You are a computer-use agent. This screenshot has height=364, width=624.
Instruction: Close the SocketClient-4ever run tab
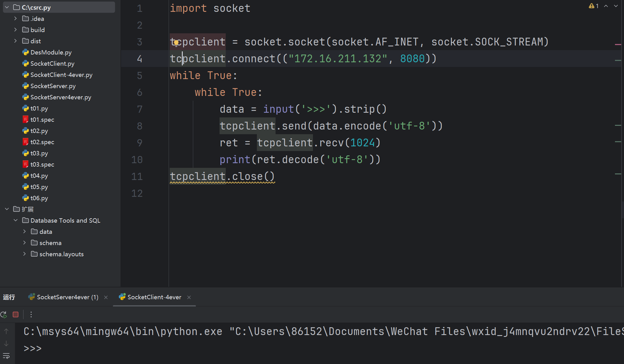tap(189, 297)
